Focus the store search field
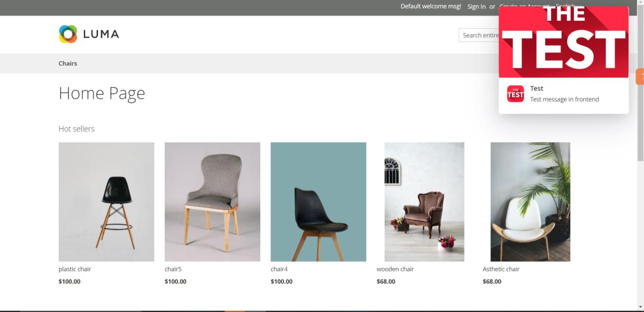 [x=479, y=35]
